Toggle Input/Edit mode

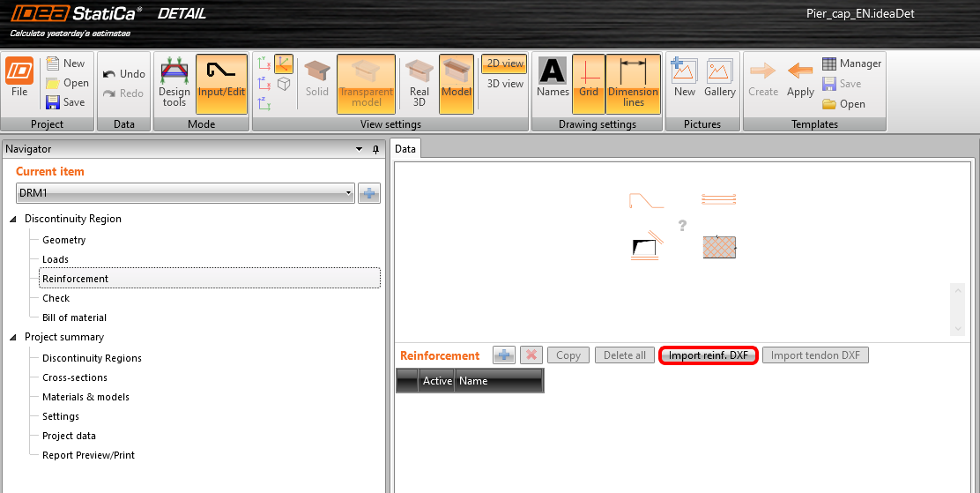[221, 84]
